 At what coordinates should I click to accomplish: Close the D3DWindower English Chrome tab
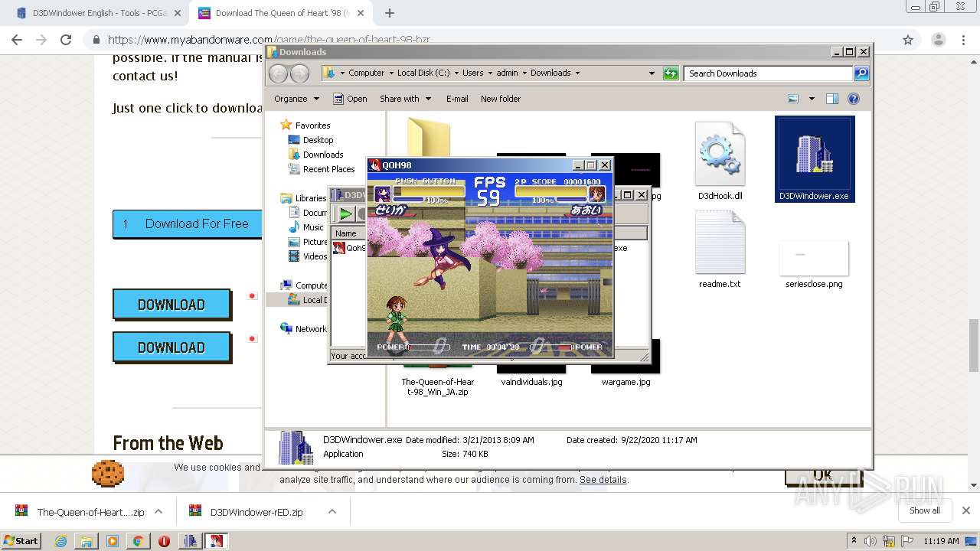coord(178,13)
